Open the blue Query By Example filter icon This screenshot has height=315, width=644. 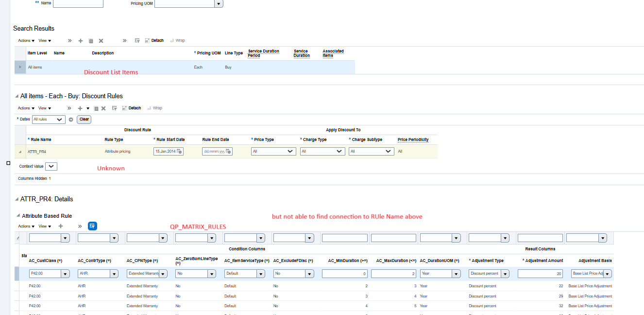click(92, 226)
